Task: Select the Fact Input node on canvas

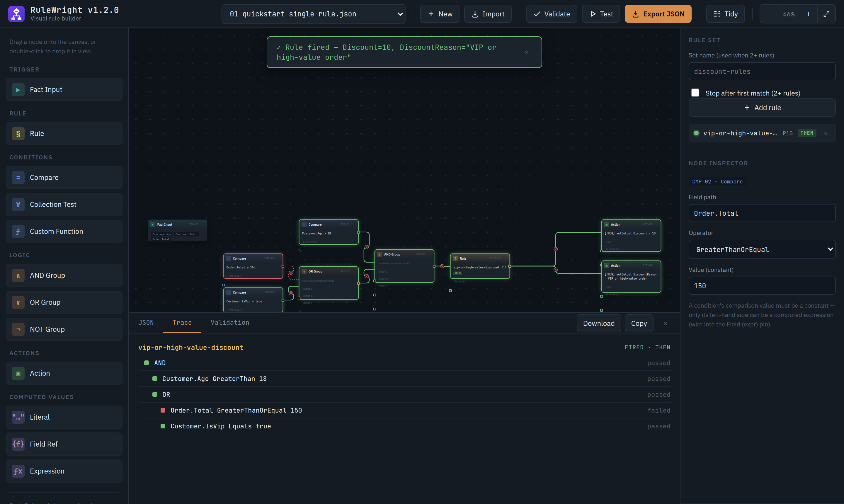Action: 177,231
